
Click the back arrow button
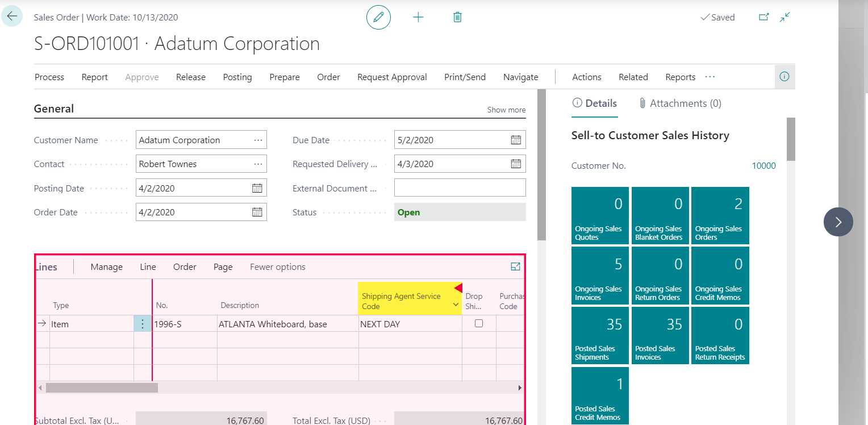(x=12, y=16)
